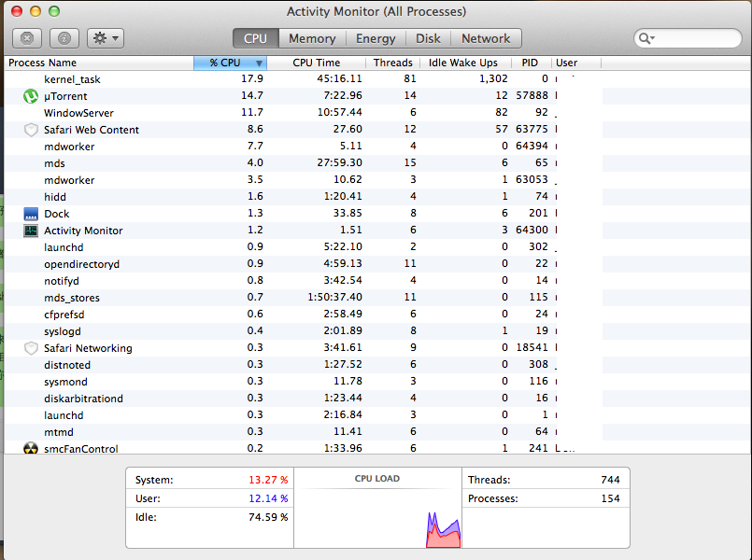Click kernel_task's CPU time 45:16.11
Screen dimensions: 752x560
[x=339, y=78]
